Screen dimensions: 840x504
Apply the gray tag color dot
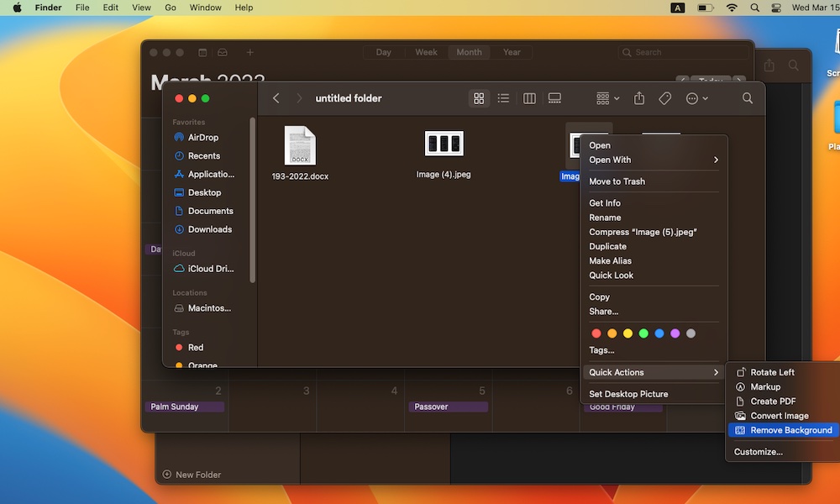coord(690,333)
